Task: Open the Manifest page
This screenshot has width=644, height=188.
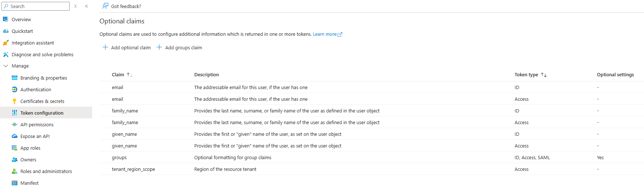Action: [29, 183]
